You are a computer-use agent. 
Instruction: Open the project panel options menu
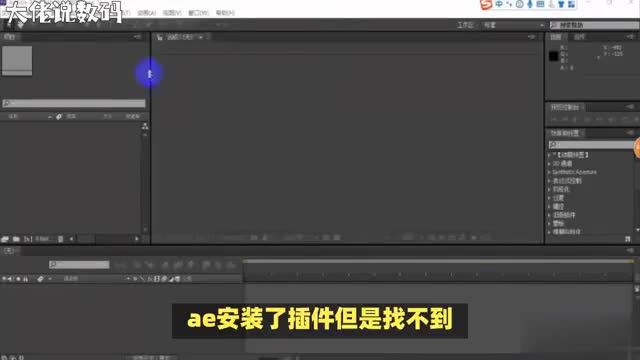coord(137,37)
